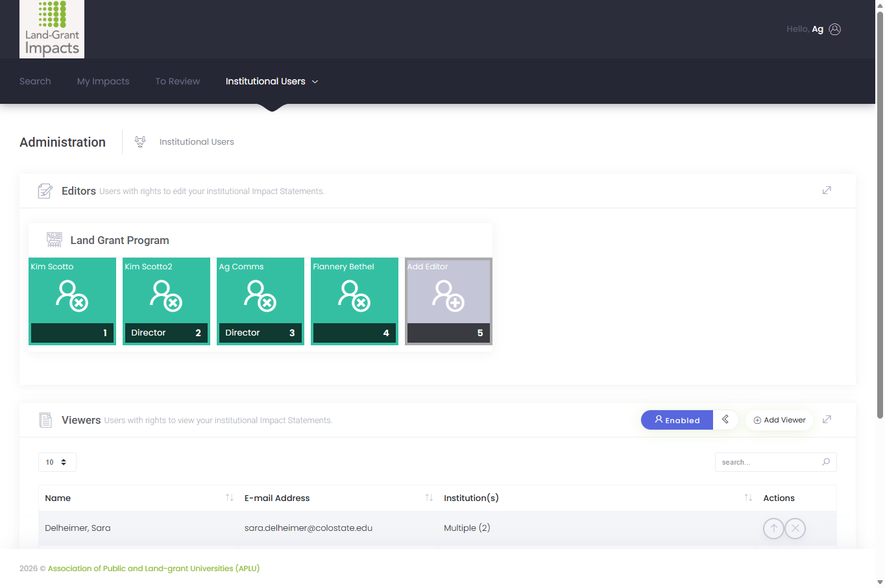Screen dimensions: 885x588
Task: Promote Sara Delheimer with the up-arrow action
Action: click(773, 528)
